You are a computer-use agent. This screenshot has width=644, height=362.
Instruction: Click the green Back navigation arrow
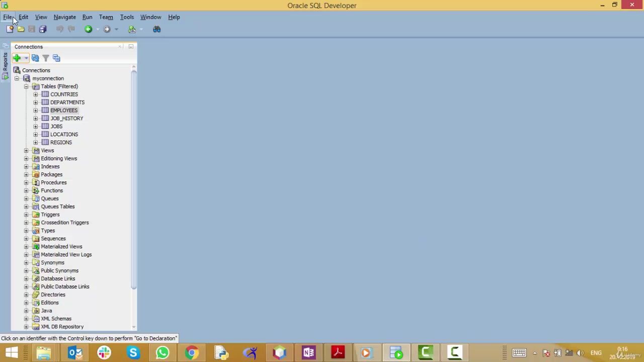tap(89, 29)
